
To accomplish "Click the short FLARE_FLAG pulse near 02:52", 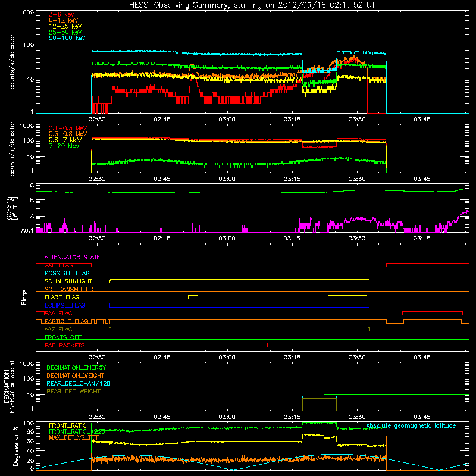I will (x=193, y=297).
